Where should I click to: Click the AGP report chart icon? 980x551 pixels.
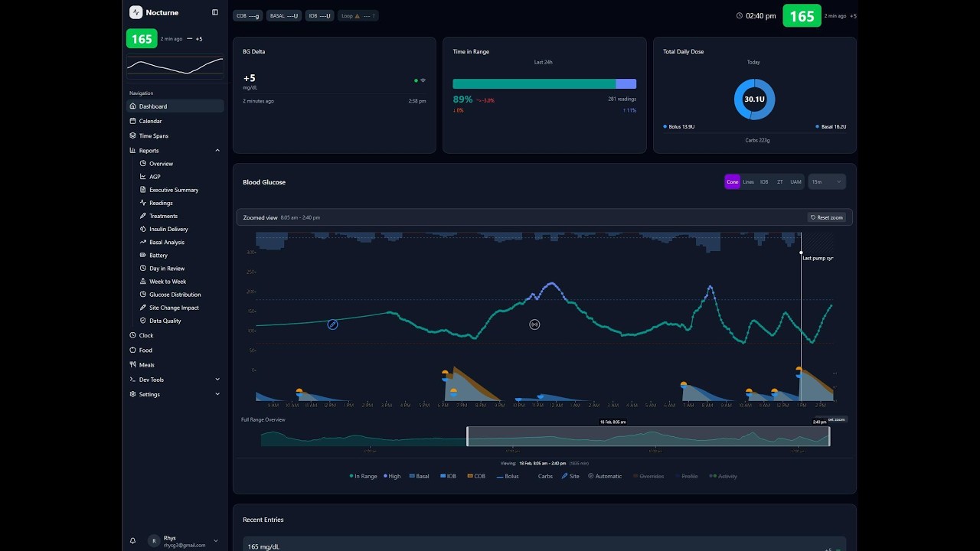(x=142, y=177)
